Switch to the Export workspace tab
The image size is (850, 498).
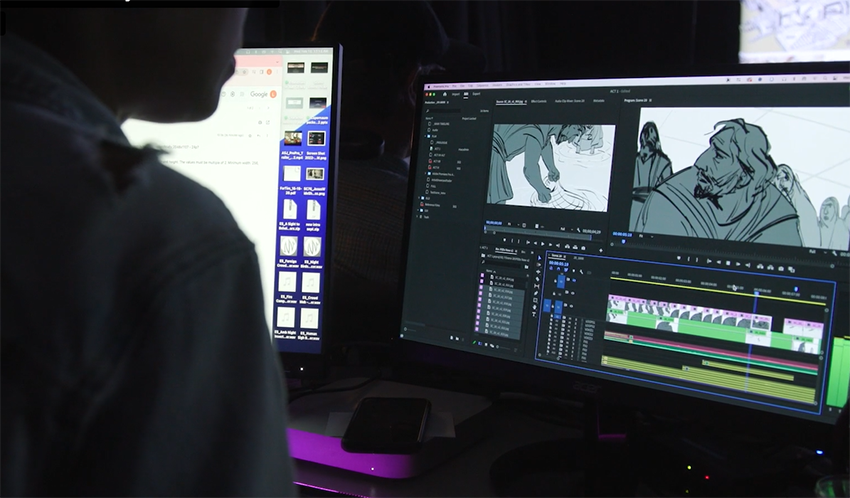[x=476, y=94]
